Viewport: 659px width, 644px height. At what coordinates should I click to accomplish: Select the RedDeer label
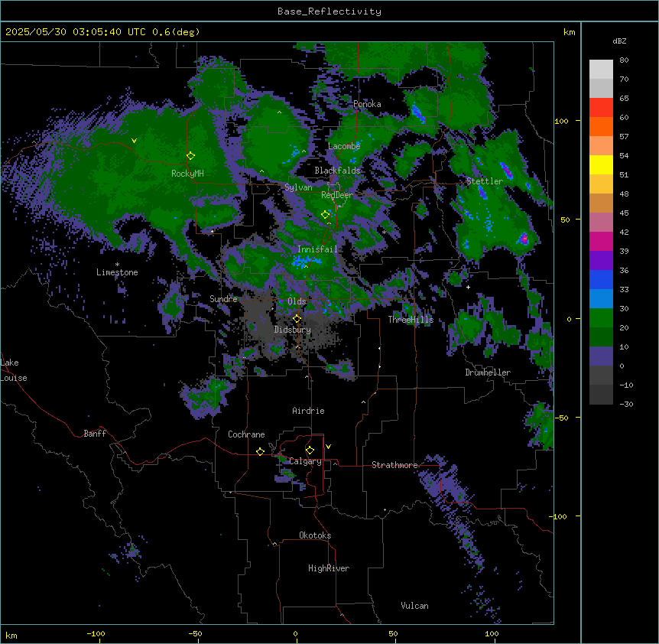pos(337,195)
